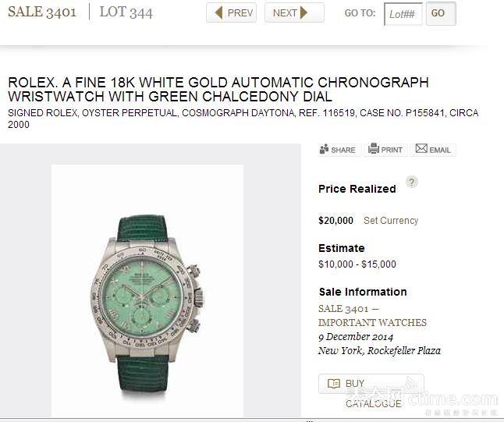
Task: Click the envelope email icon
Action: tap(421, 148)
